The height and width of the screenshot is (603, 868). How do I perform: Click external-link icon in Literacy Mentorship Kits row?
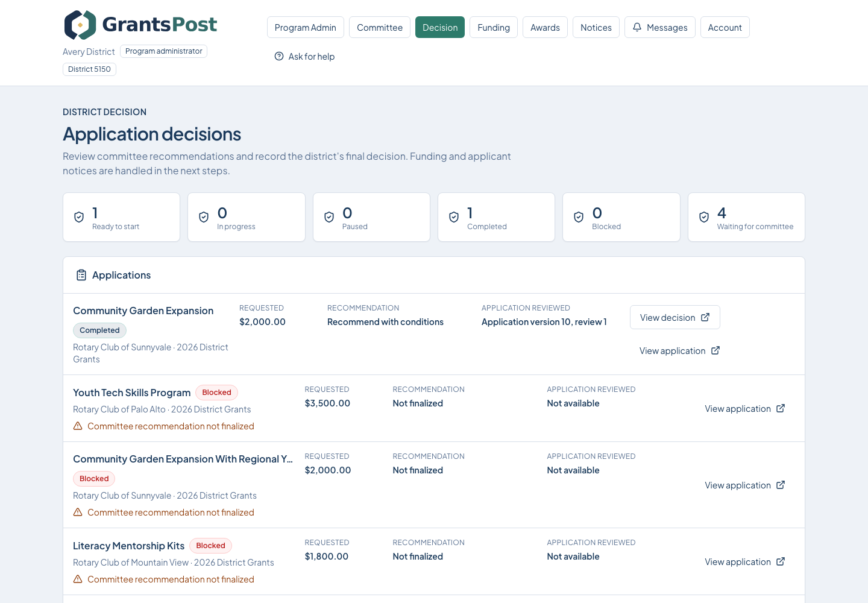coord(781,561)
